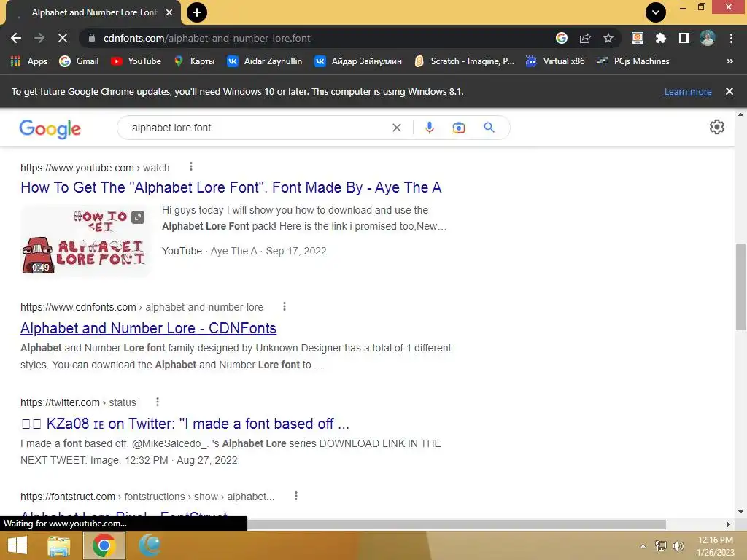Image resolution: width=747 pixels, height=560 pixels.
Task: Stop loading the current page
Action: click(x=63, y=38)
